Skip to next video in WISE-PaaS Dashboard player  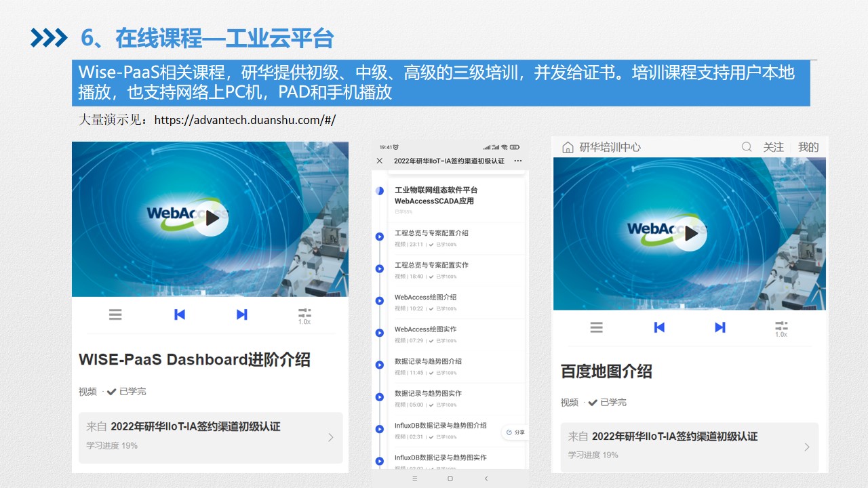click(242, 314)
